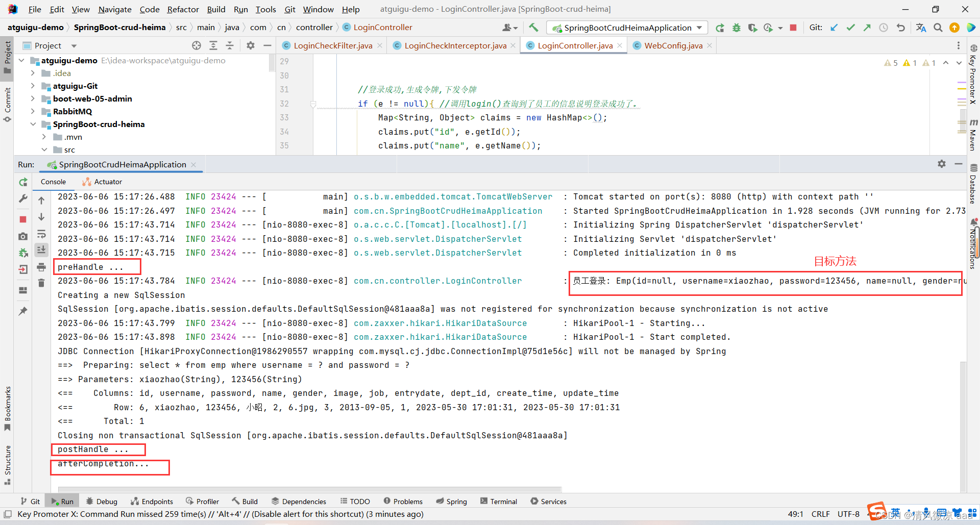980x525 pixels.
Task: Click Print console output icon
Action: [x=41, y=267]
